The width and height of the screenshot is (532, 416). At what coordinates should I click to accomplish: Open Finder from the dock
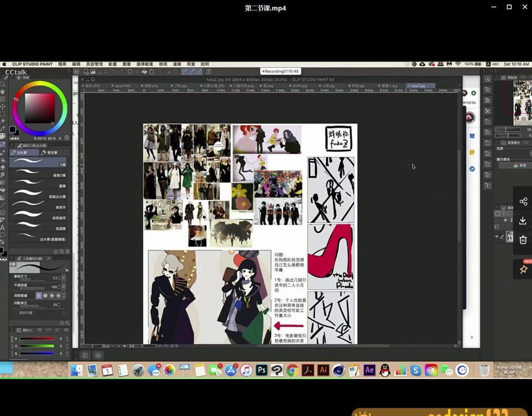76,370
